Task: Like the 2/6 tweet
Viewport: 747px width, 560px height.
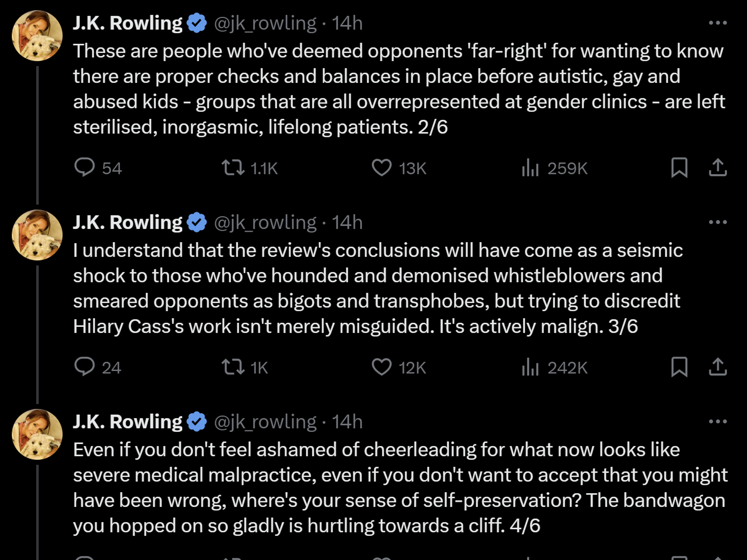Action: tap(382, 168)
